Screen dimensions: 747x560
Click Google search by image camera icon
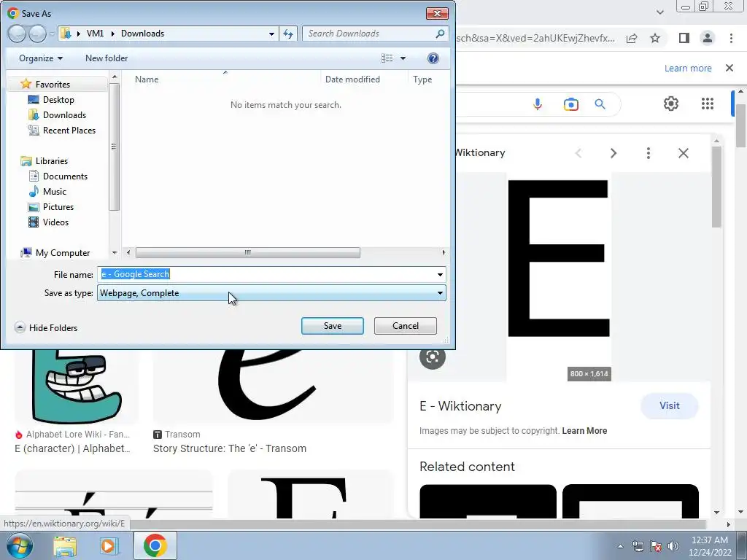point(570,104)
